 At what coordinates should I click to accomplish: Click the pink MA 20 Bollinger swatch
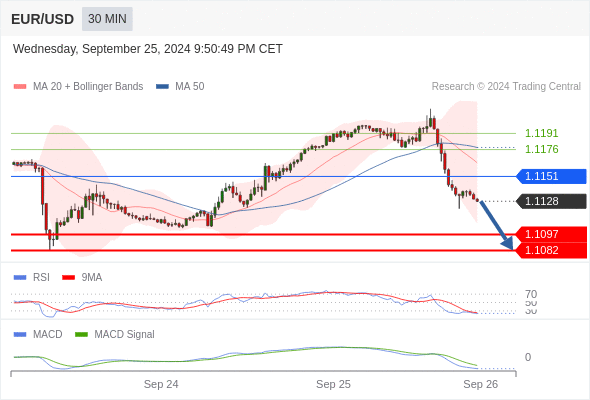[20, 87]
